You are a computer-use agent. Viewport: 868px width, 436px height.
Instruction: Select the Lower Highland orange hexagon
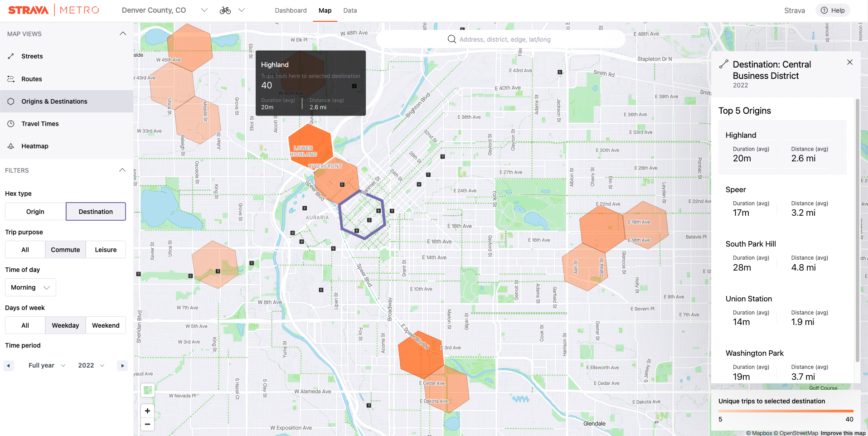tap(310, 146)
